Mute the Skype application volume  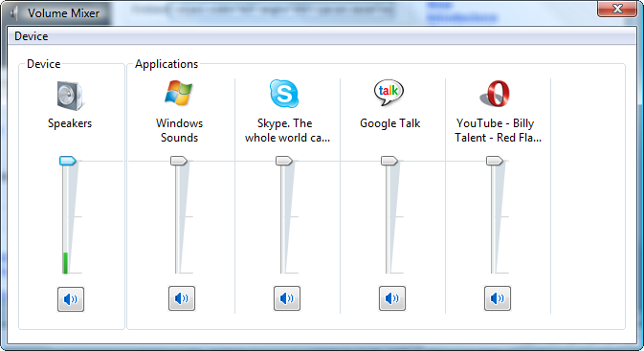[x=287, y=298]
